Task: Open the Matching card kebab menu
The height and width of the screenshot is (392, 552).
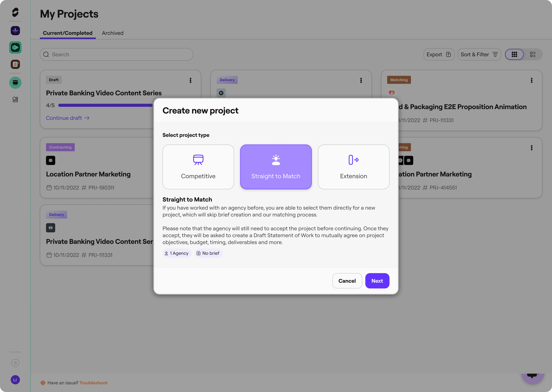Action: 531,80
